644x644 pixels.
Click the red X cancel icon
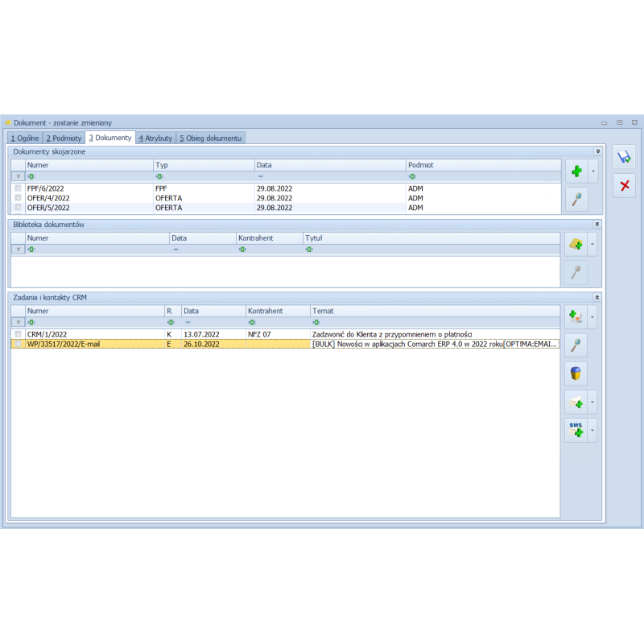pyautogui.click(x=624, y=186)
